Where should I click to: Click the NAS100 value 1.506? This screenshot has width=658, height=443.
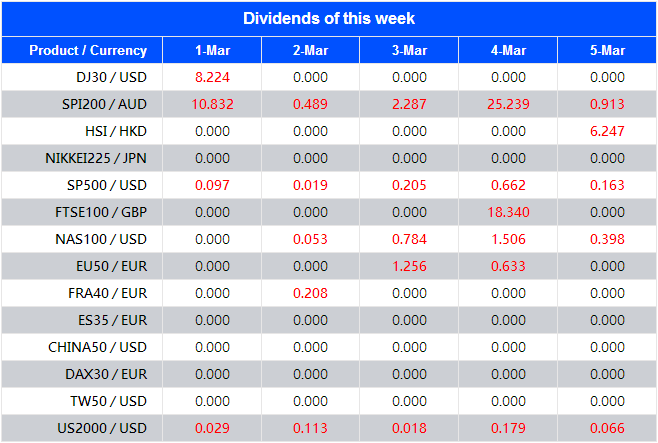(508, 239)
